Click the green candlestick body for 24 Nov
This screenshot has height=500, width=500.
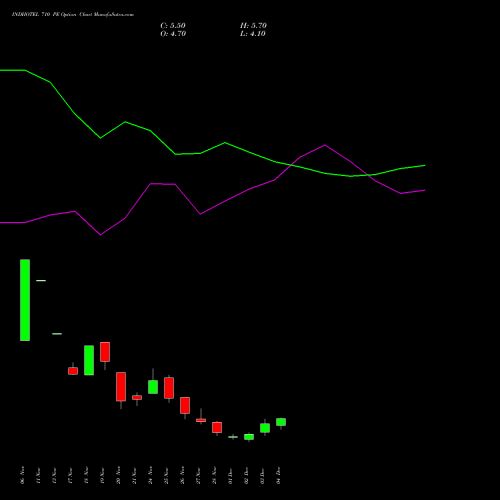point(153,387)
